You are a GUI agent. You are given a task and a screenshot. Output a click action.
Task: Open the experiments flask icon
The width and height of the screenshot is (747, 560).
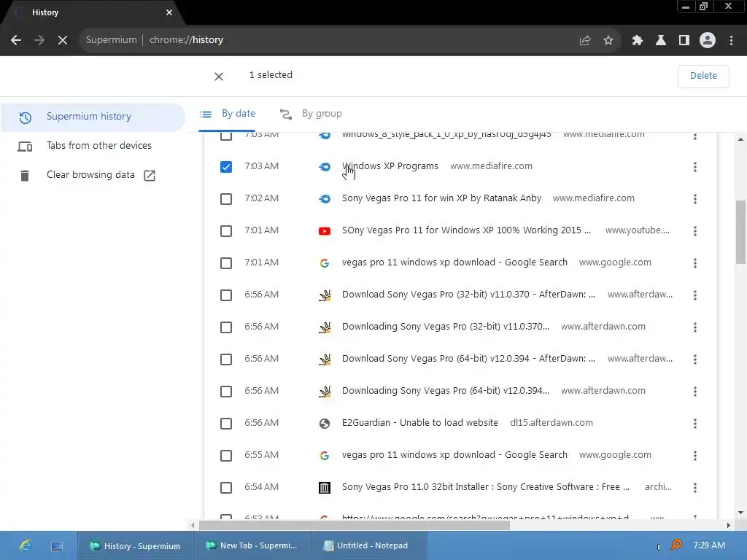click(661, 40)
